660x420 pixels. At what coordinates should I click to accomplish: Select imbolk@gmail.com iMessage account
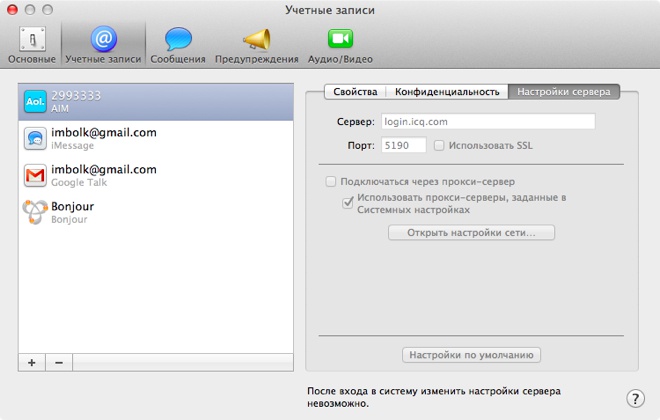[x=156, y=139]
